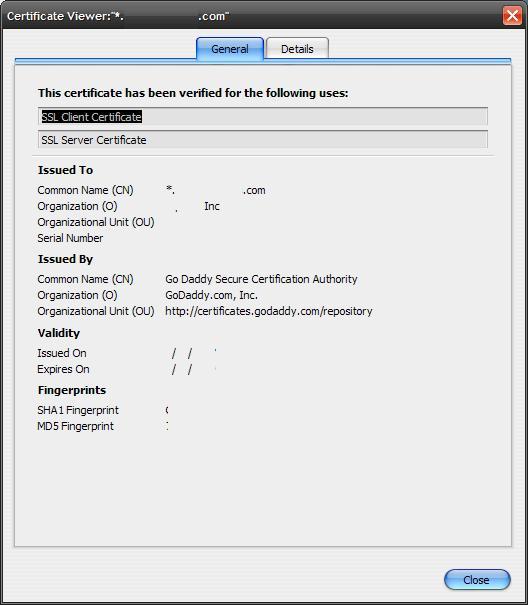Image resolution: width=528 pixels, height=605 pixels.
Task: Click the Serial Number label
Action: click(70, 238)
